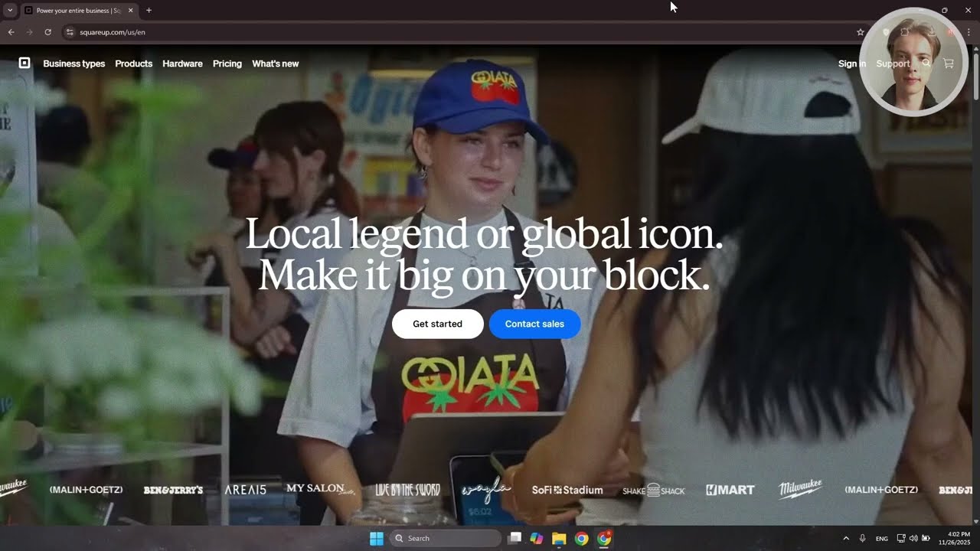980x551 pixels.
Task: Open the shopping cart icon
Action: [949, 64]
